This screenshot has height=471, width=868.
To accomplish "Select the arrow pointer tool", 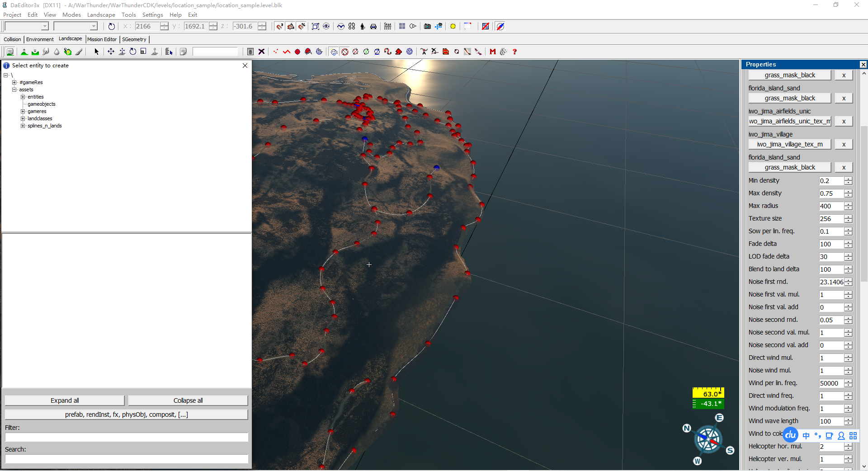I will tap(96, 52).
